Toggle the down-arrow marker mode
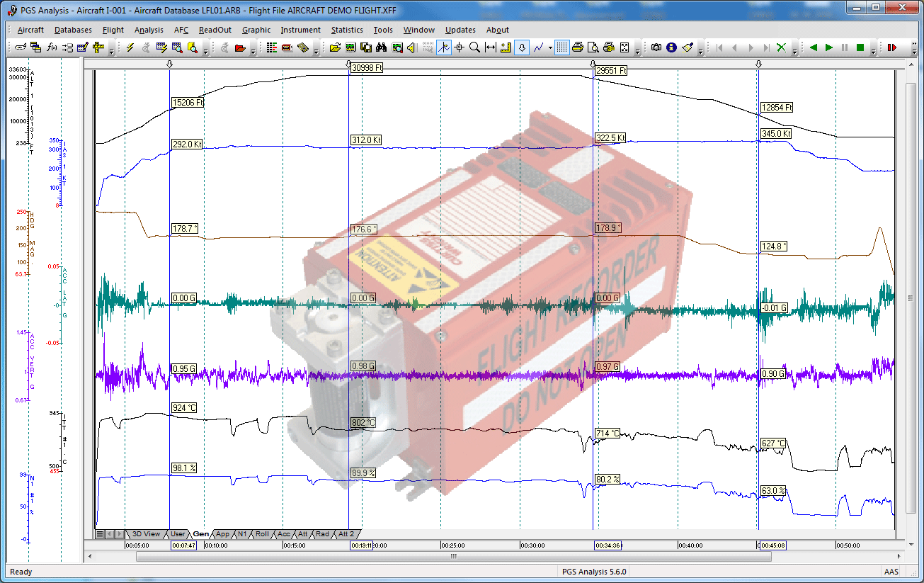 tap(522, 47)
